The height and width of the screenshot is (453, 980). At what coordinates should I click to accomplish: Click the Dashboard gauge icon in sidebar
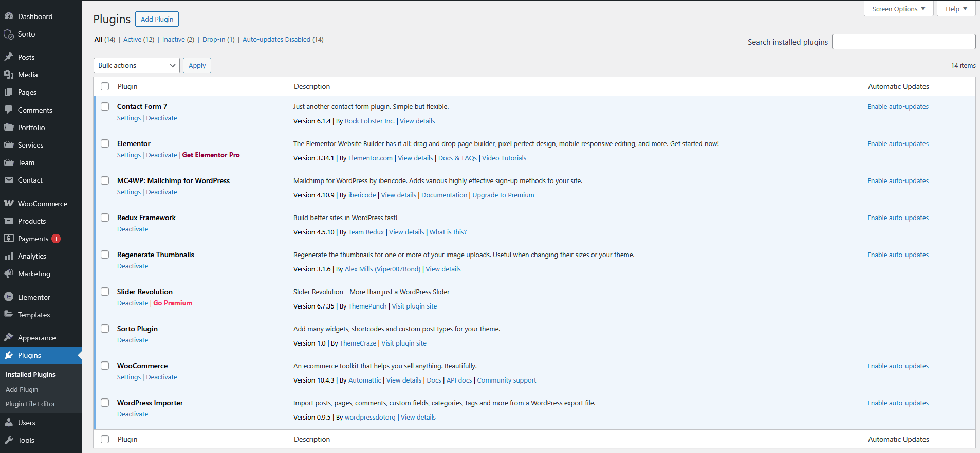tap(9, 16)
